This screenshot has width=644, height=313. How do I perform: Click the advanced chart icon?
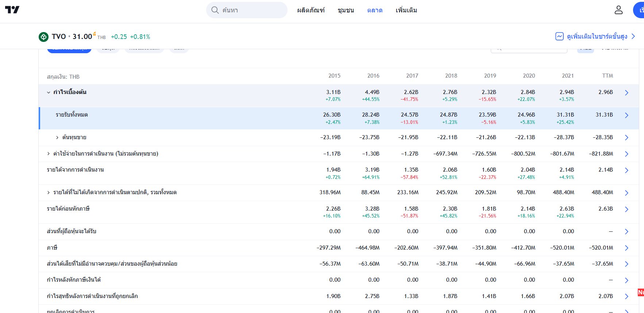click(559, 36)
